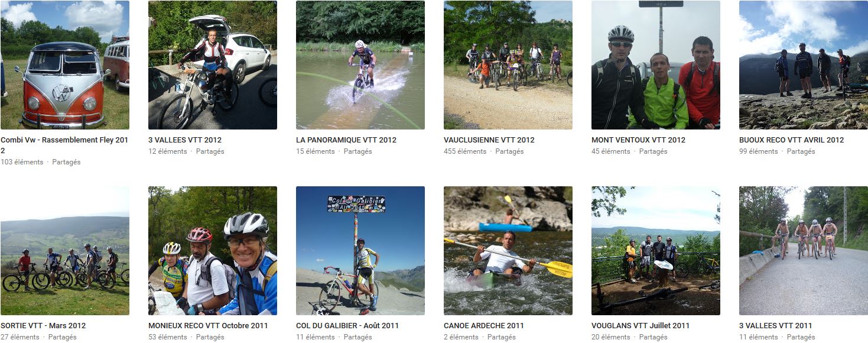Image resolution: width=868 pixels, height=343 pixels.
Task: Open the MONT VENTOUX VTT 2012 thumbnail
Action: click(x=656, y=65)
